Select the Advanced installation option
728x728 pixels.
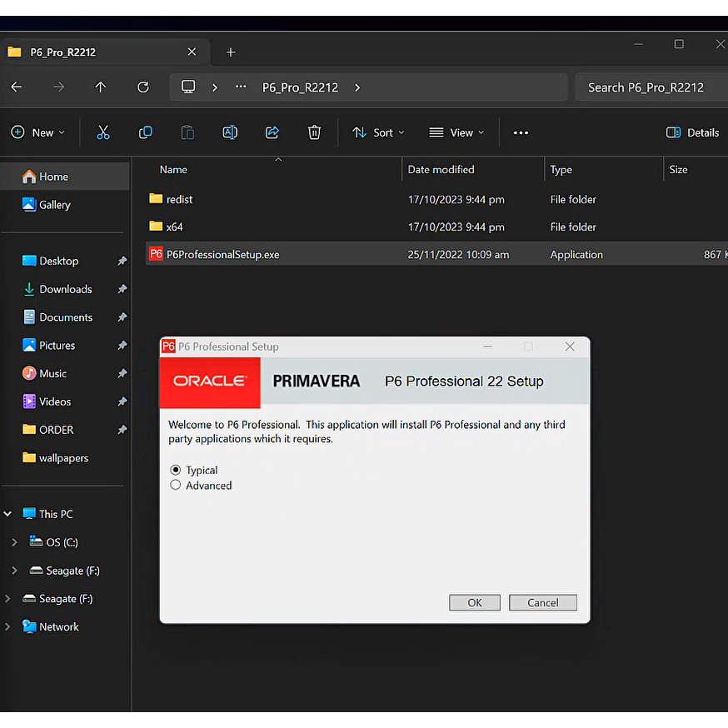click(176, 485)
